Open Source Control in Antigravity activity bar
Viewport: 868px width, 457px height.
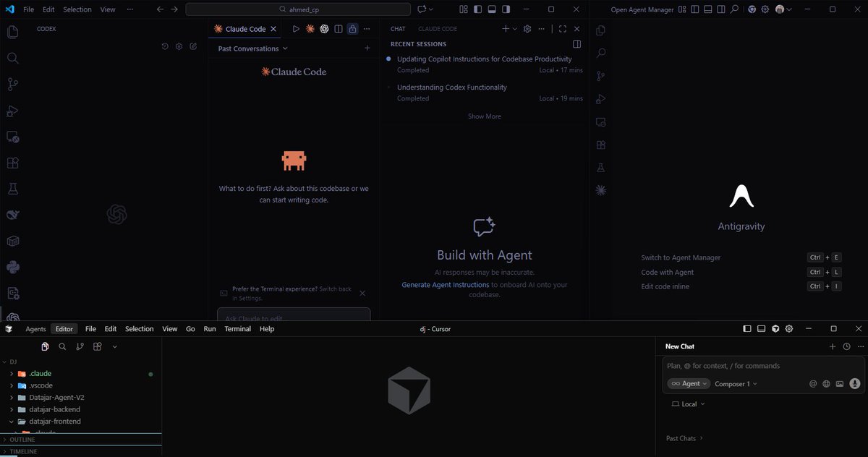[x=600, y=76]
